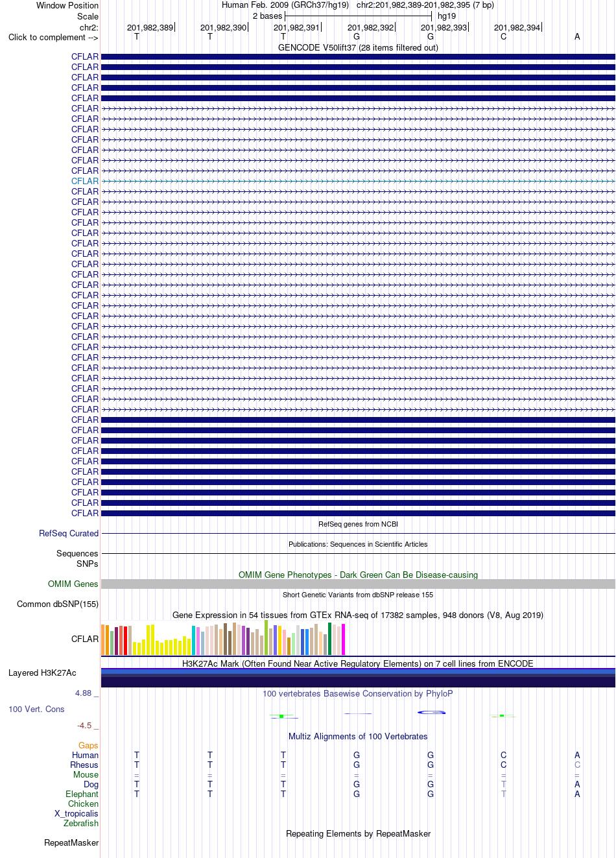The image size is (616, 858).
Task: Click the orange Gaps label
Action: [x=88, y=745]
